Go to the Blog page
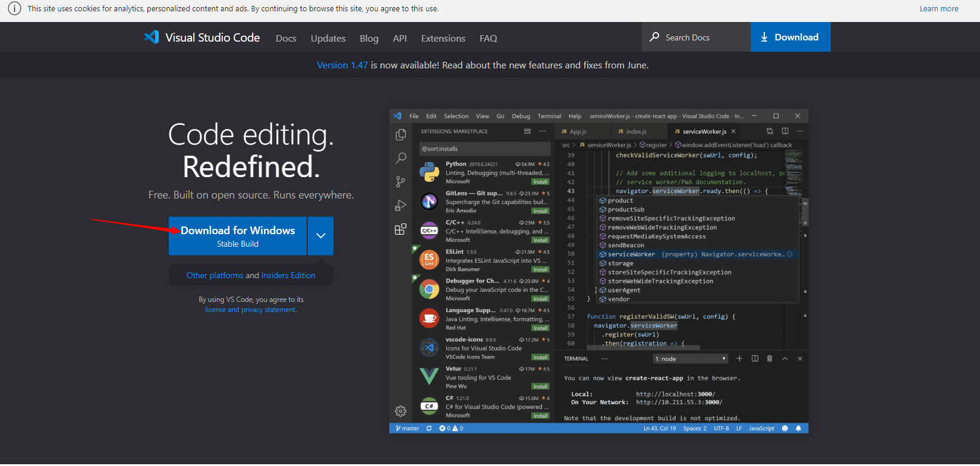This screenshot has width=980, height=466. tap(369, 38)
